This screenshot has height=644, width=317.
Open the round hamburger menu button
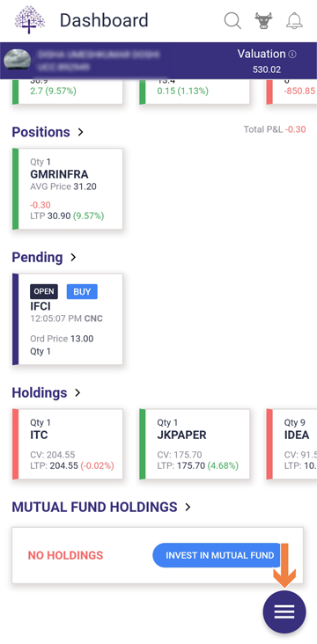pyautogui.click(x=284, y=612)
